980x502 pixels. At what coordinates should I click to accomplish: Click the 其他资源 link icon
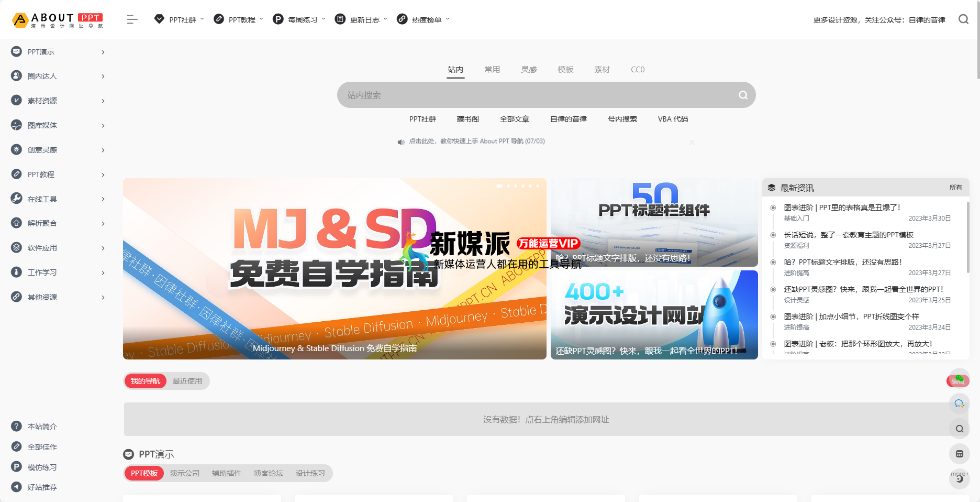tap(17, 297)
